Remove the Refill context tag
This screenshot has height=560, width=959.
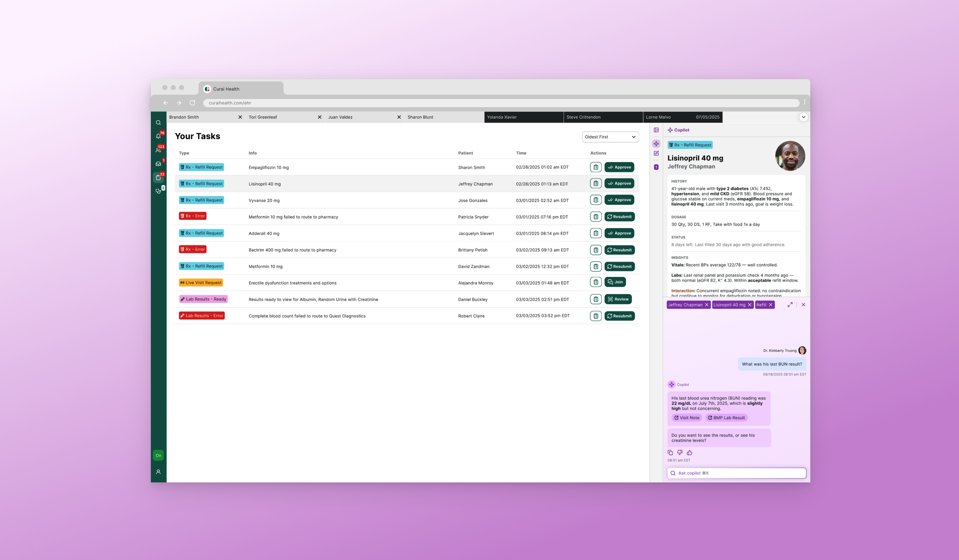tap(770, 305)
